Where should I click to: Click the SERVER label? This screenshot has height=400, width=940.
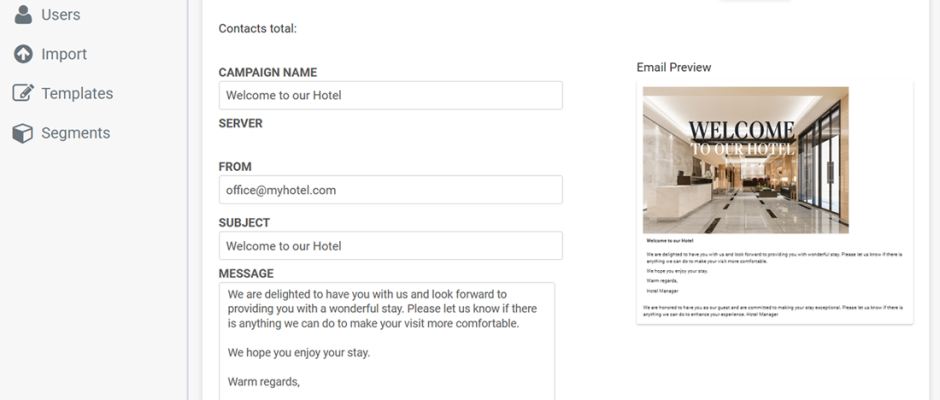coord(240,124)
